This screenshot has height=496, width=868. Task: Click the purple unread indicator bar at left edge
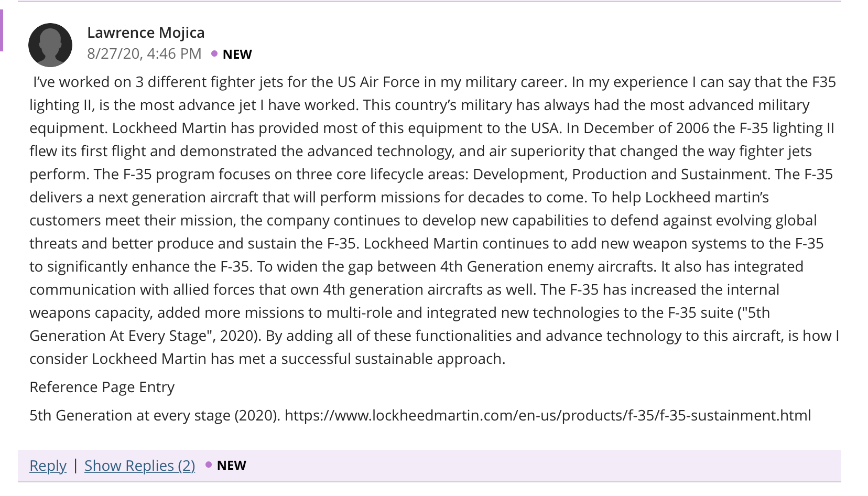(2, 30)
